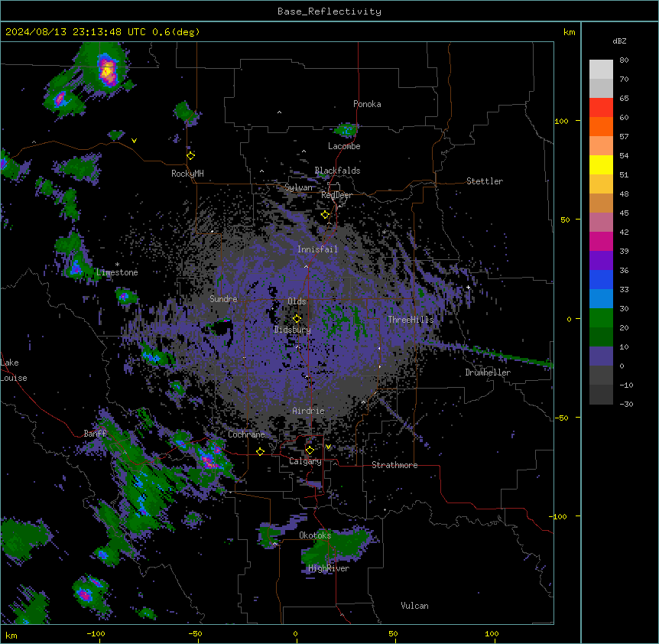Select the red 60-65 dBZ legend swatch
The height and width of the screenshot is (644, 659).
point(601,108)
